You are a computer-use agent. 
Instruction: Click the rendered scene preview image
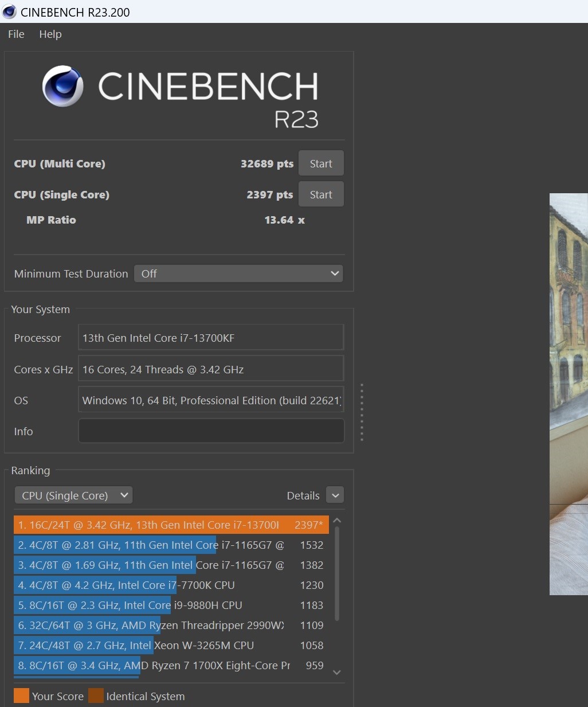click(569, 394)
